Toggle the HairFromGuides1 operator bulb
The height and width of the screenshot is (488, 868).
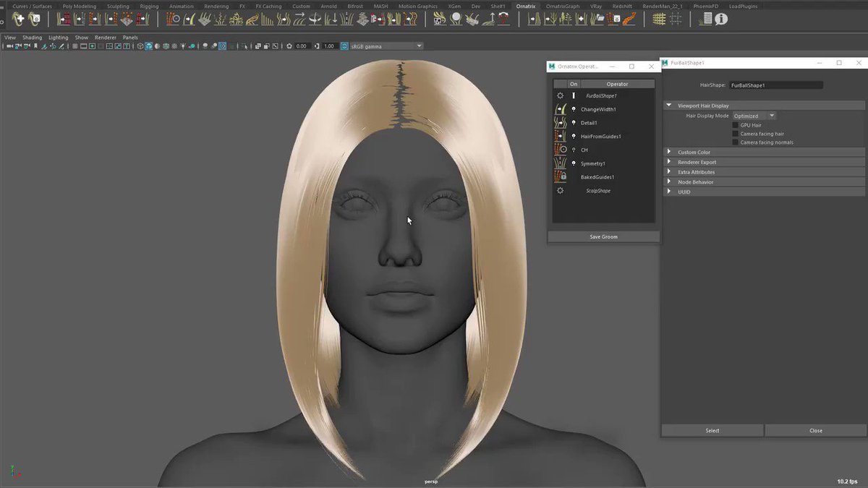(x=574, y=136)
